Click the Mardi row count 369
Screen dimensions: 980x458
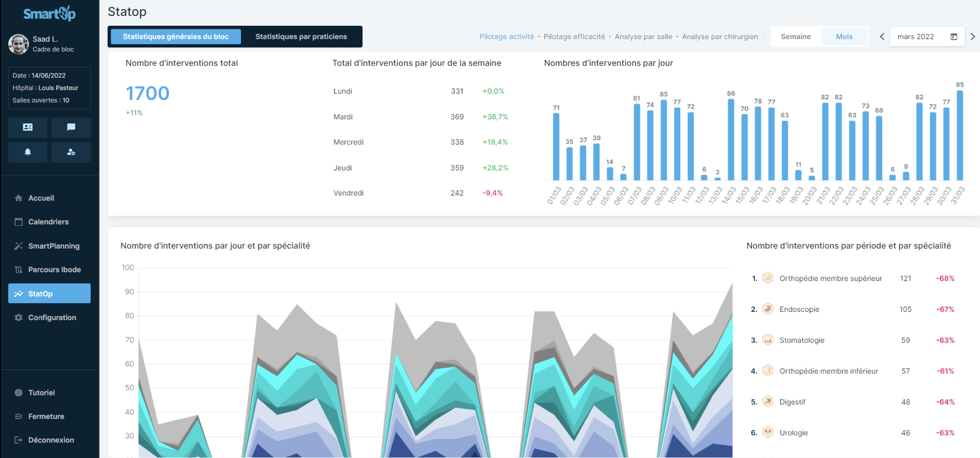pos(457,117)
